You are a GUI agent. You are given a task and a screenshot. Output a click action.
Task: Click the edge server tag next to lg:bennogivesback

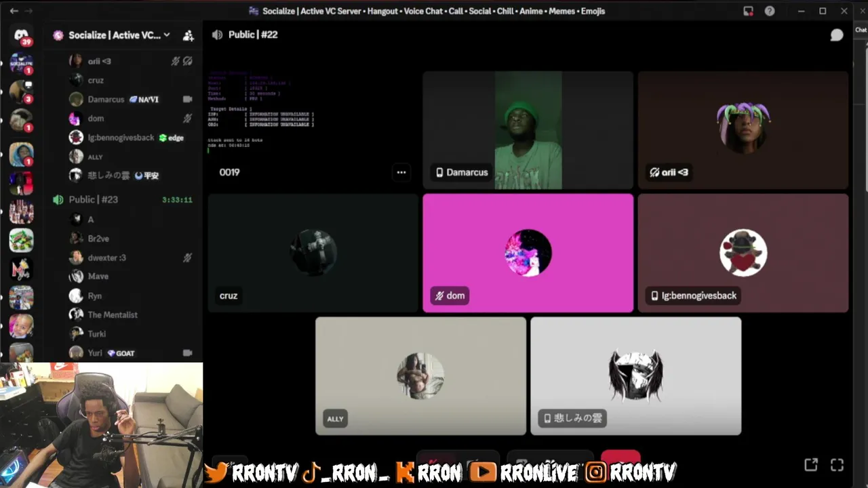pos(172,138)
